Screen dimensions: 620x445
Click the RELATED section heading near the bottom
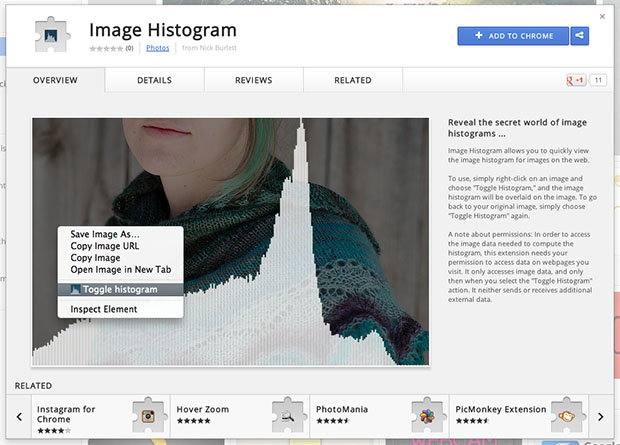[x=33, y=386]
